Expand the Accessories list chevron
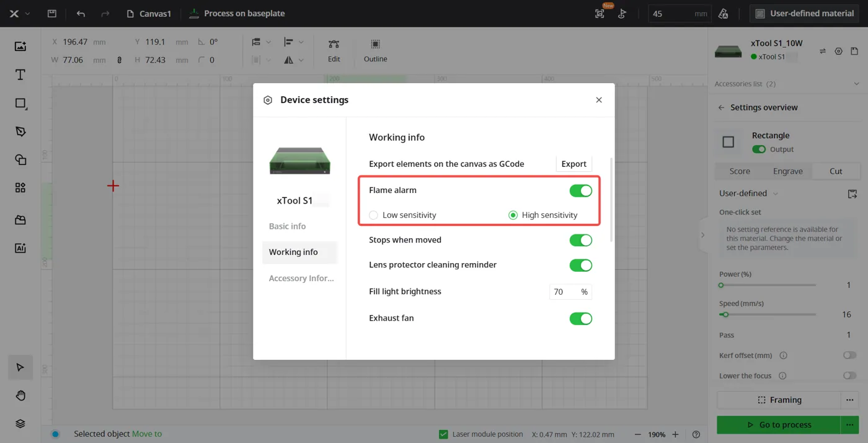868x443 pixels. point(857,84)
